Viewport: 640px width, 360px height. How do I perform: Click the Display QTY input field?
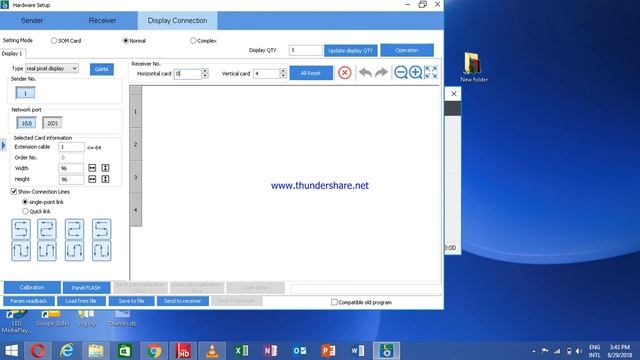(x=305, y=50)
